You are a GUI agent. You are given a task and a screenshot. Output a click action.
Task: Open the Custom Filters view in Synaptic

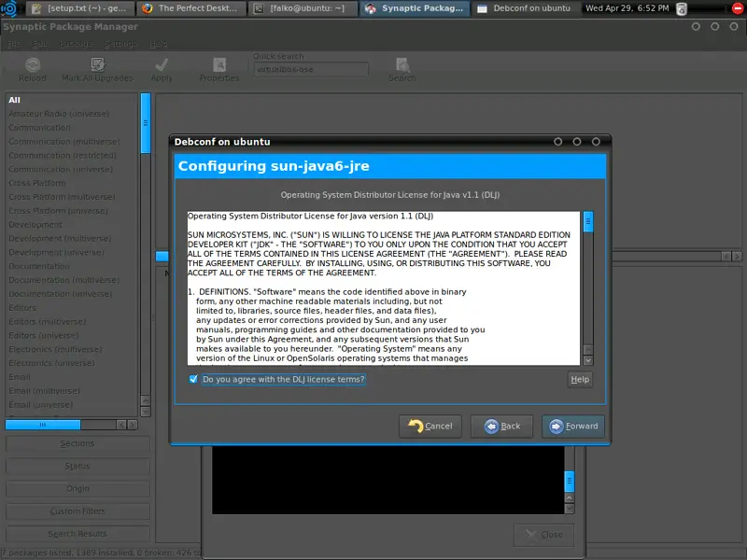pos(78,511)
